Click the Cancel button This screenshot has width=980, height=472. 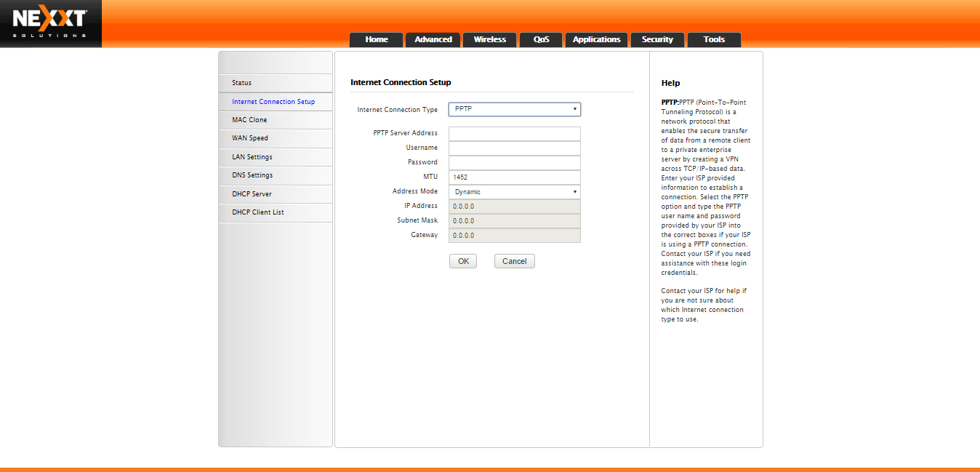515,261
